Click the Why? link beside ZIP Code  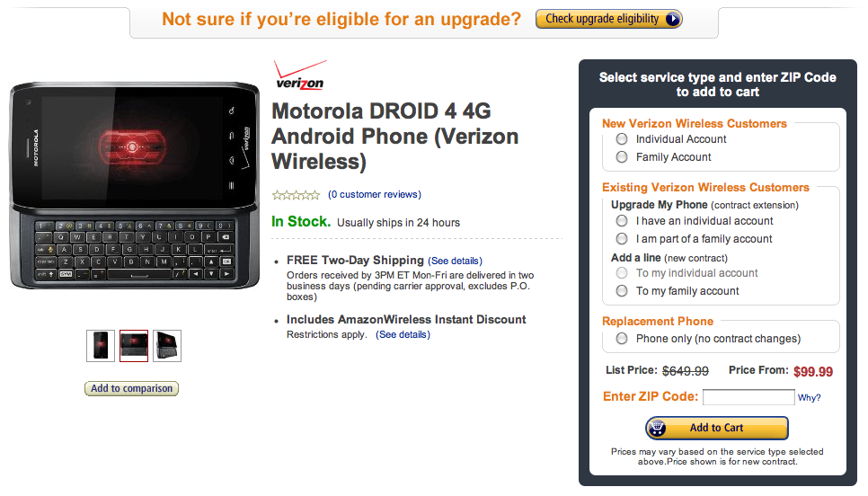click(x=809, y=397)
